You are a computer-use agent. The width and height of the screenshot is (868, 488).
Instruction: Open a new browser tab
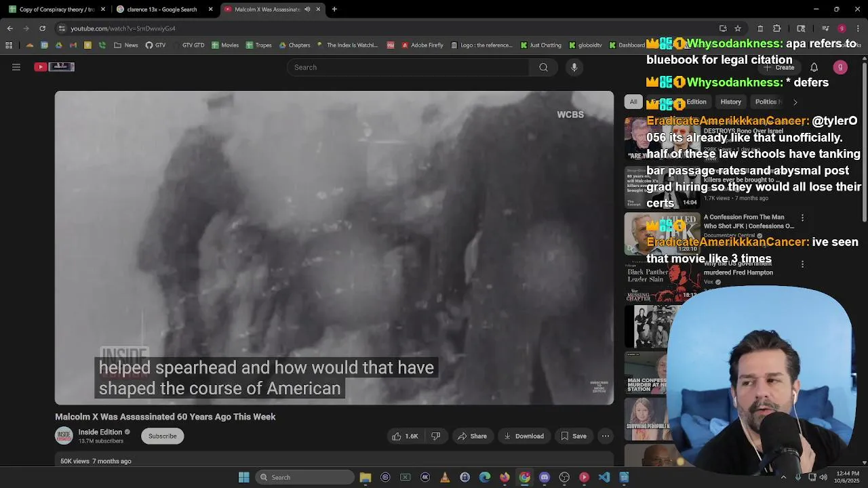334,9
